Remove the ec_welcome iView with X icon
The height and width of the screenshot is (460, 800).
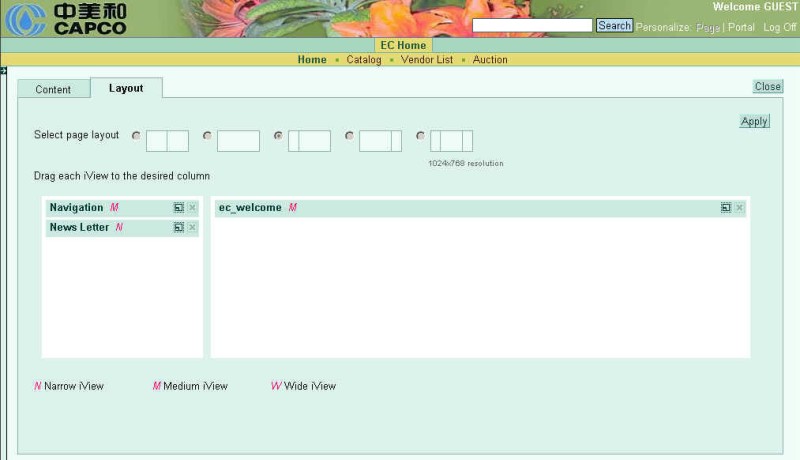click(739, 208)
